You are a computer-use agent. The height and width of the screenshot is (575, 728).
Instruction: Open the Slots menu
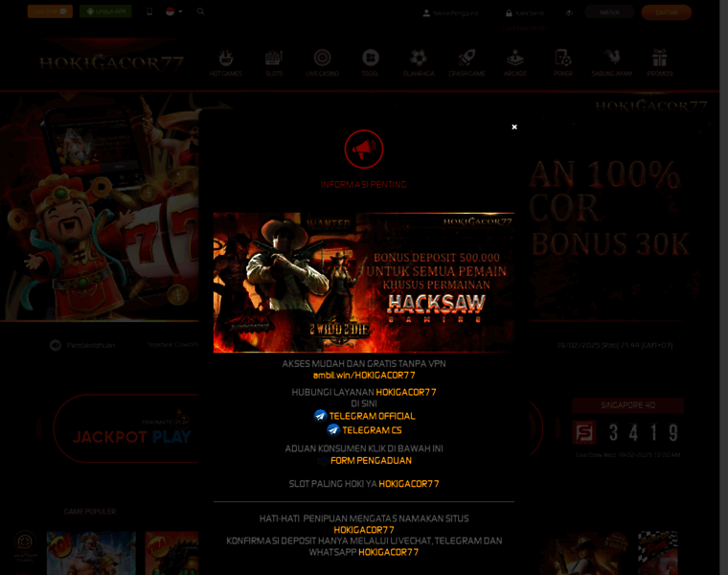tap(274, 62)
